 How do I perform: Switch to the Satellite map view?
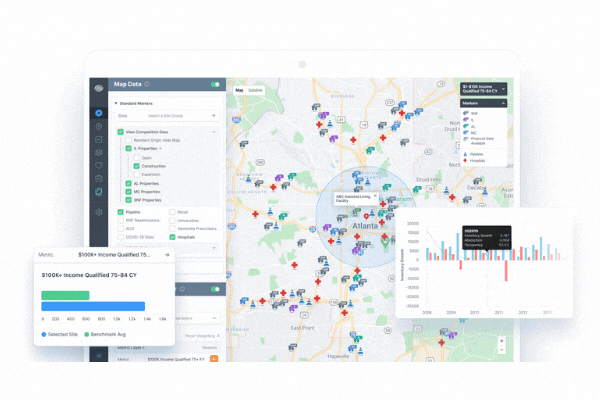[x=255, y=90]
